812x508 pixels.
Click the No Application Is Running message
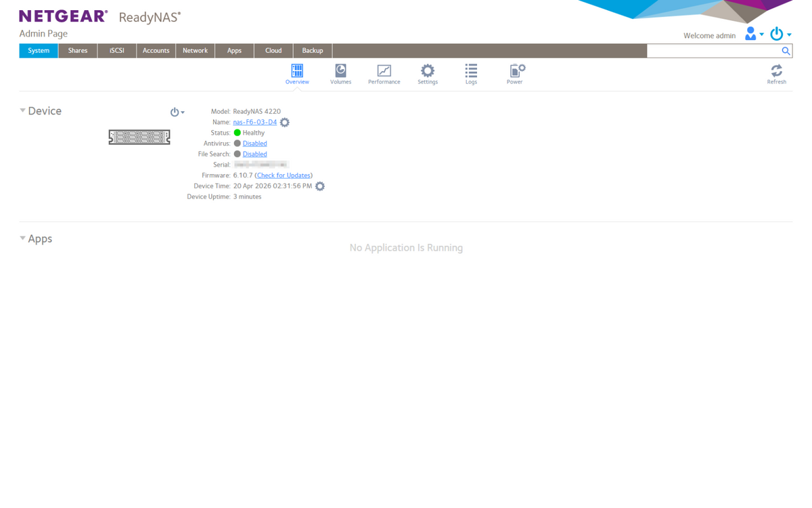(406, 248)
